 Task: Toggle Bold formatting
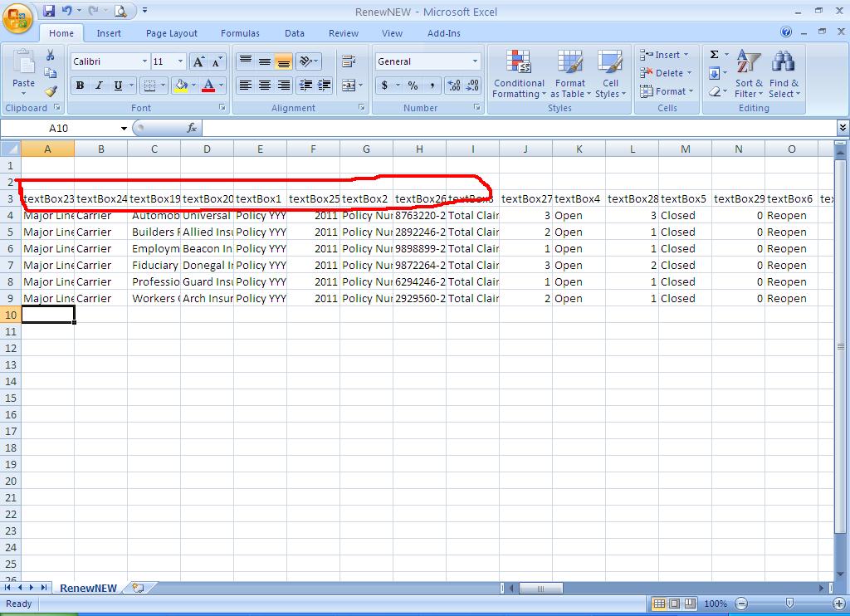click(80, 86)
